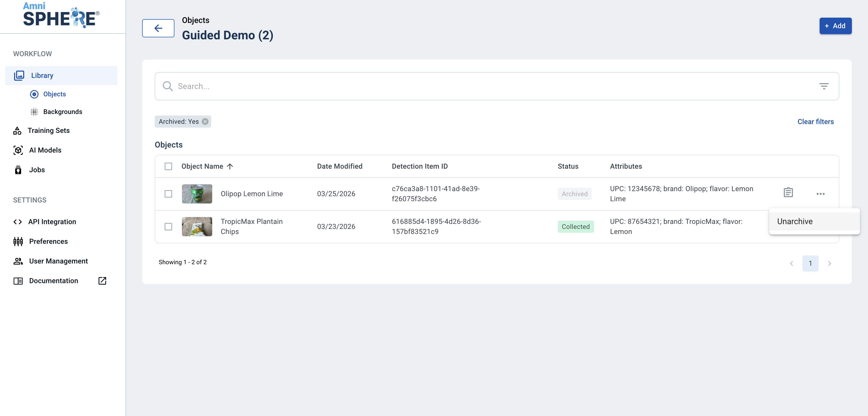This screenshot has height=416, width=868.
Task: Click the Training Sets sidebar icon
Action: [17, 131]
